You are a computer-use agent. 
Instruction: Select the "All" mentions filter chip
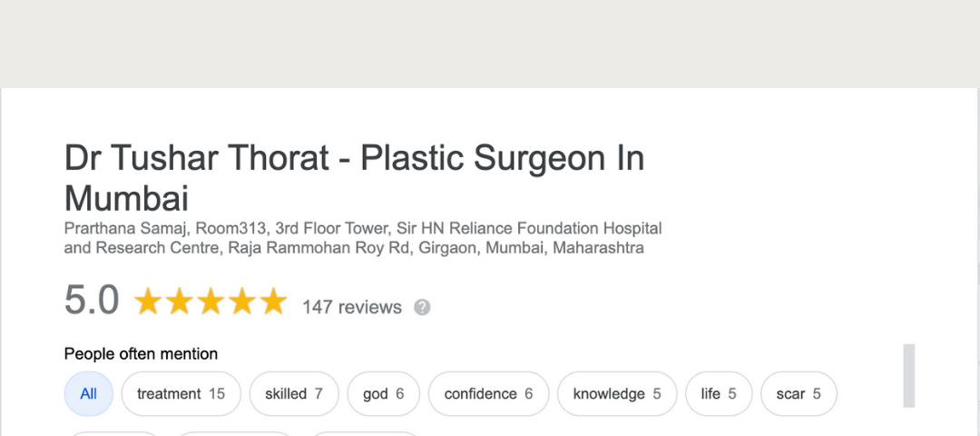(89, 393)
